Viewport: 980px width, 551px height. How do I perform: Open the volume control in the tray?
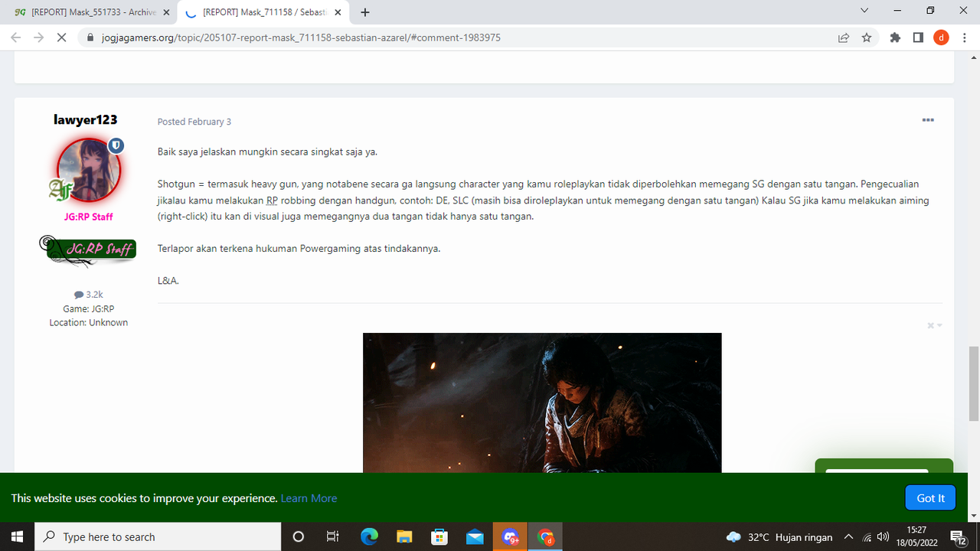(884, 537)
